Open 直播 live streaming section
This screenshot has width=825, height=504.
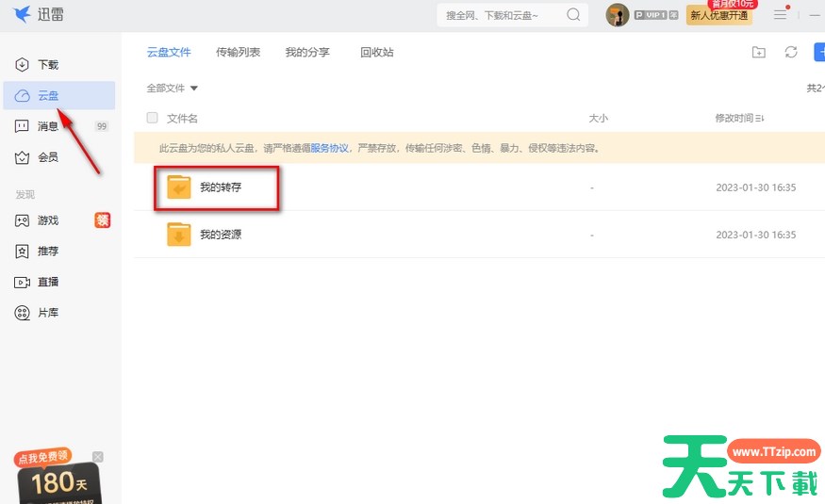[47, 282]
